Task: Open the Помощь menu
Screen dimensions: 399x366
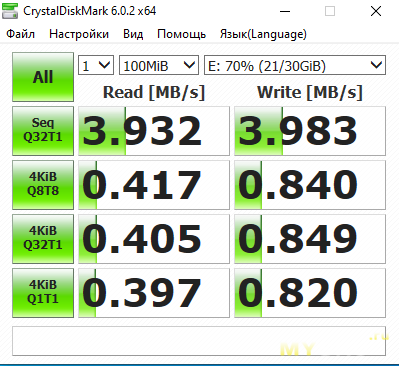Action: click(x=182, y=34)
